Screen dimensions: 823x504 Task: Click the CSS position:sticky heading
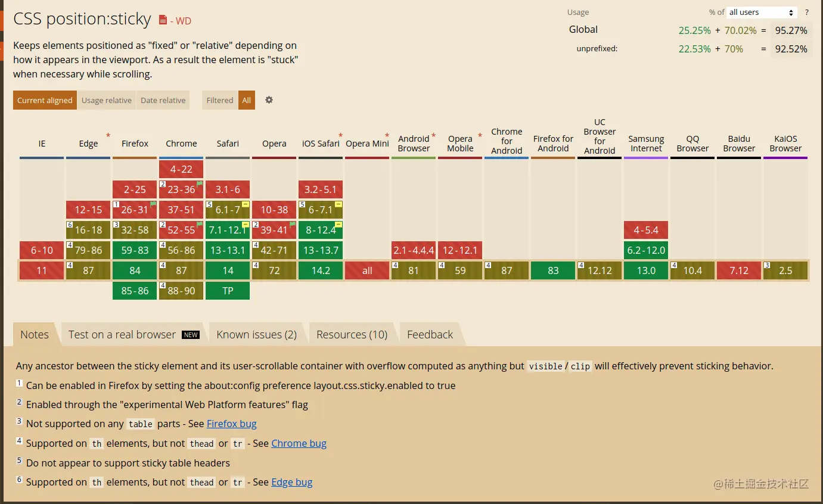point(82,19)
